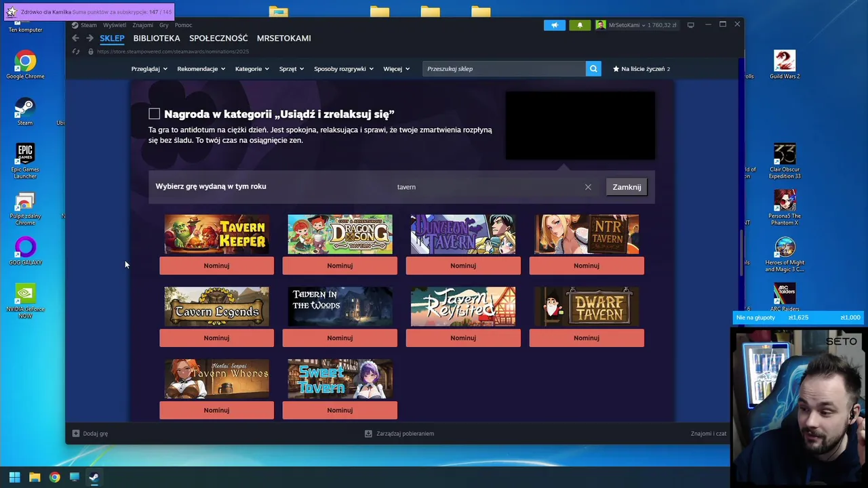The width and height of the screenshot is (868, 488).
Task: Expand the Sprzęt dropdown
Action: [x=292, y=68]
